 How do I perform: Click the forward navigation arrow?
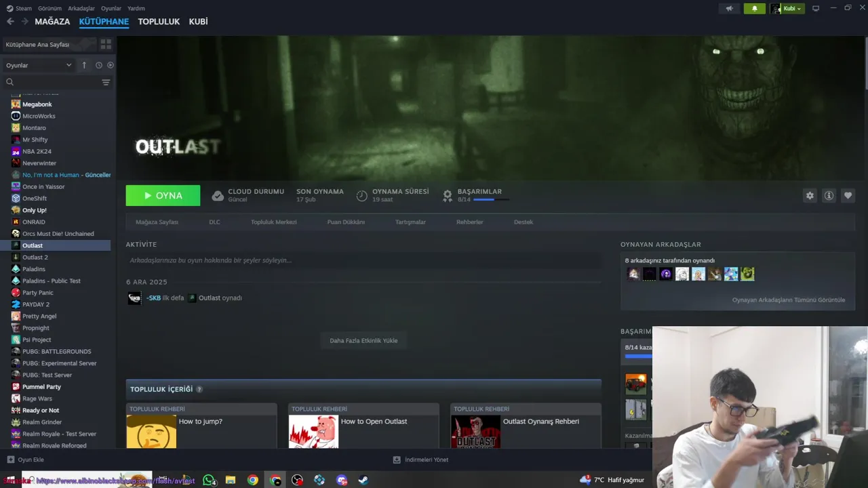[24, 22]
